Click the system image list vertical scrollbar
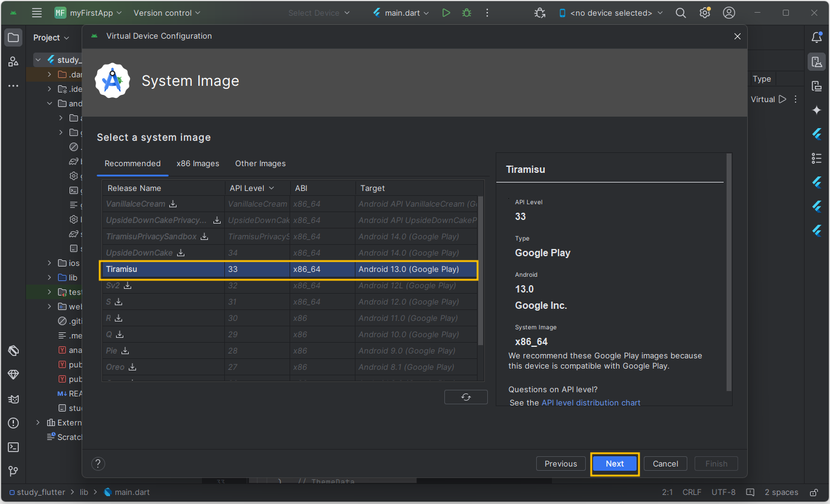Viewport: 830px width, 504px height. (x=481, y=271)
